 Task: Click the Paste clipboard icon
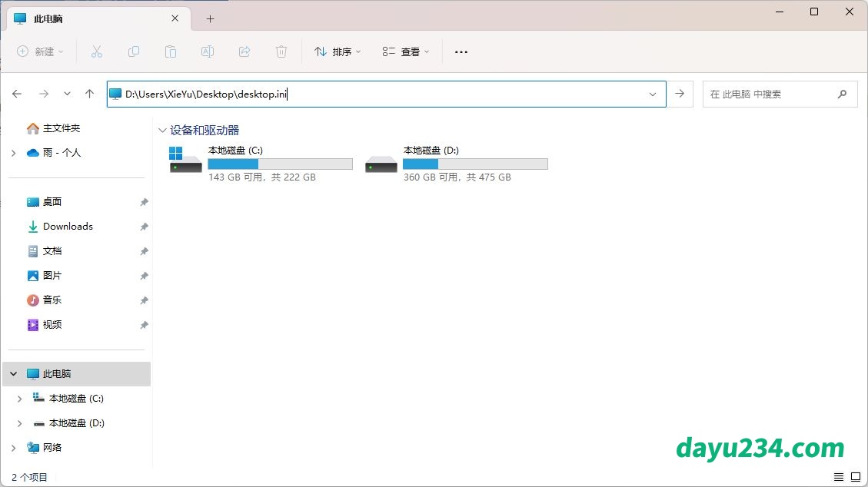(171, 51)
